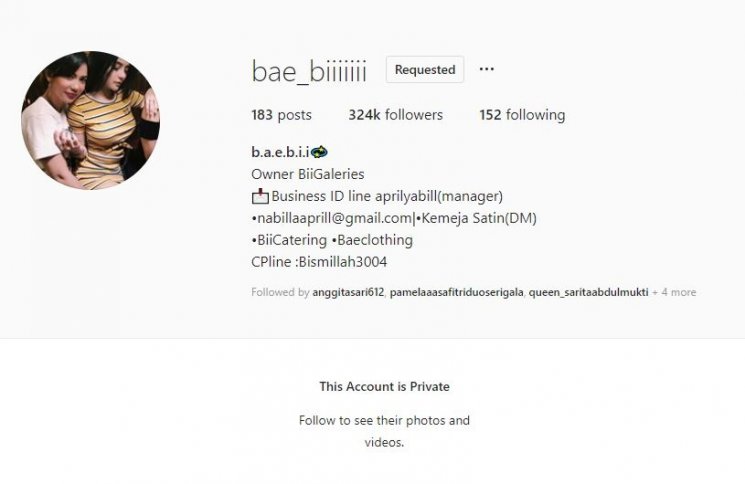Open the circular profile picture
This screenshot has width=745, height=484.
tap(91, 120)
